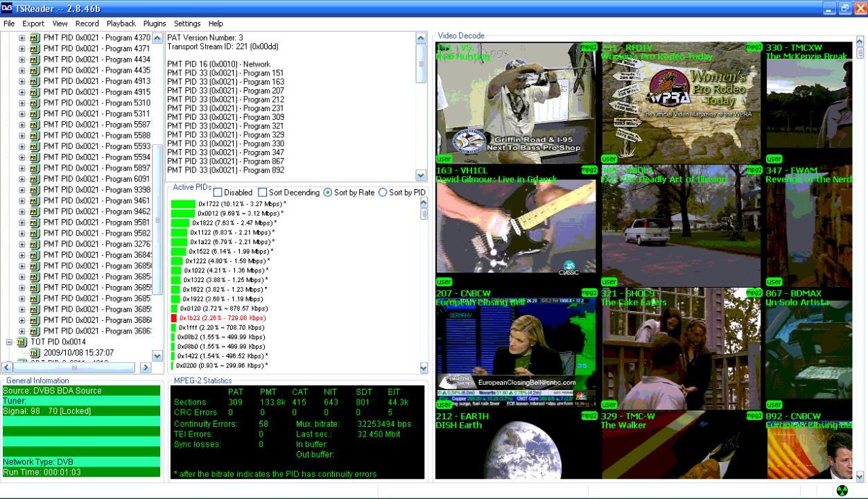Click 'Signal: 98 70 [Locked]' info row
The height and width of the screenshot is (499, 868).
pyautogui.click(x=82, y=412)
